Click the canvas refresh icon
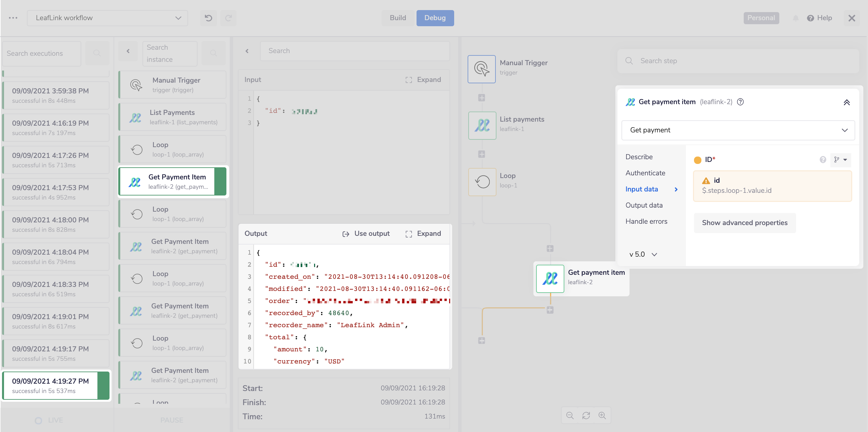 586,415
